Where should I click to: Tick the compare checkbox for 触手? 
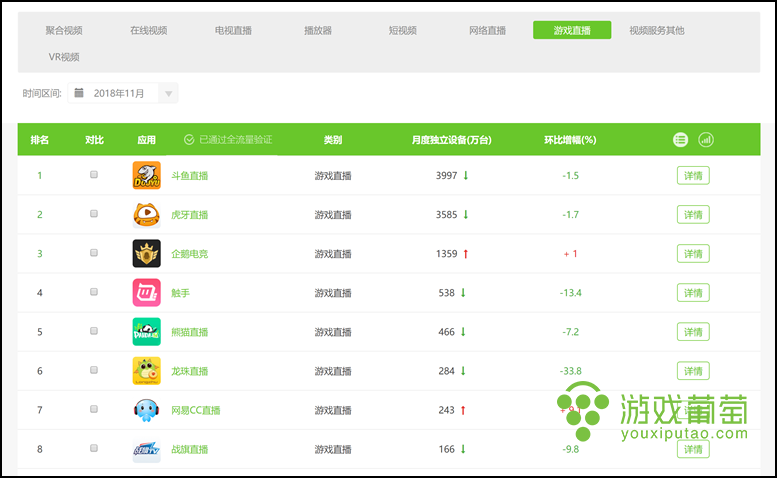point(94,292)
